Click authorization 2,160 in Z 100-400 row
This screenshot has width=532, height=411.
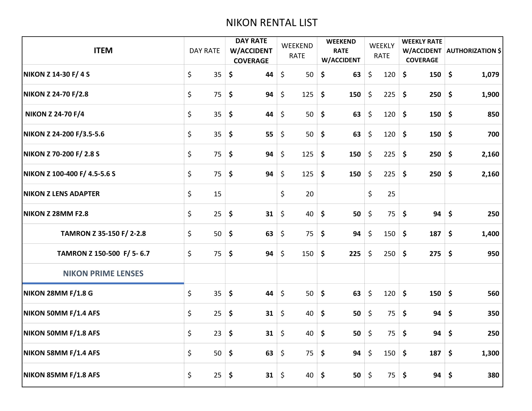tap(490, 174)
